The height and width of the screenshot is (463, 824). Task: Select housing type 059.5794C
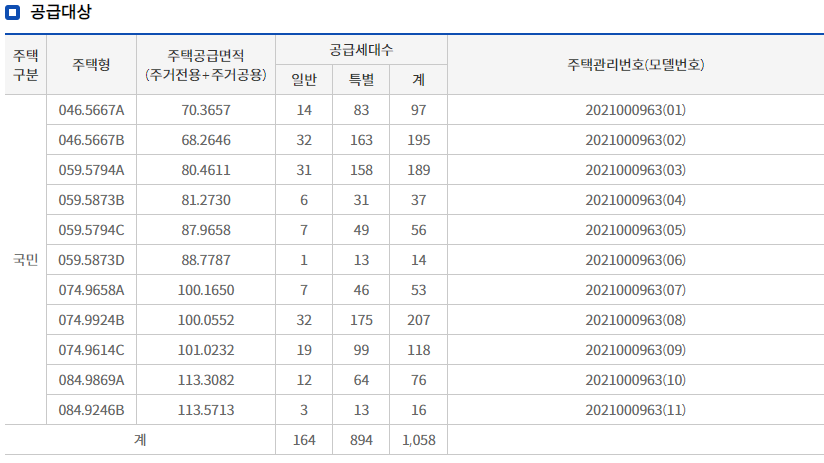click(x=91, y=230)
